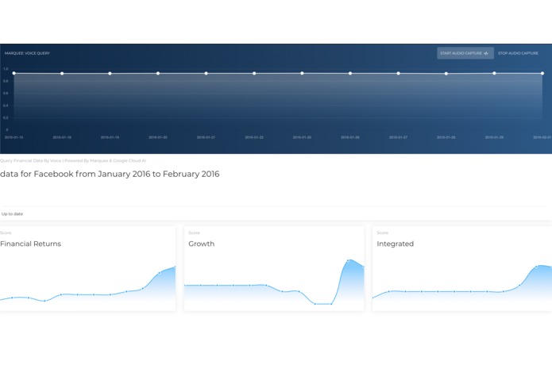Click the 2016-01-25 x-axis date label
The image size is (552, 392).
coord(302,137)
